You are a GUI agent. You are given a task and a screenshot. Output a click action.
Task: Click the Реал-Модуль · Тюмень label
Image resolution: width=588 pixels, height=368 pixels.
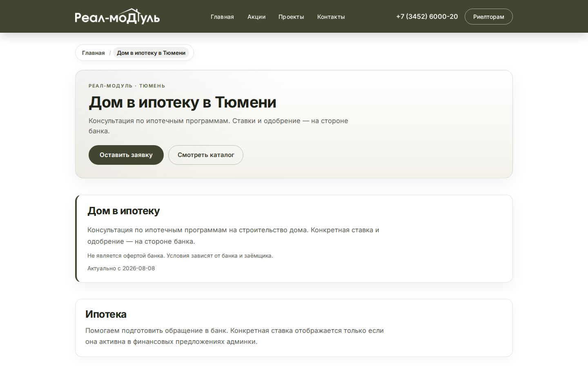click(x=127, y=86)
